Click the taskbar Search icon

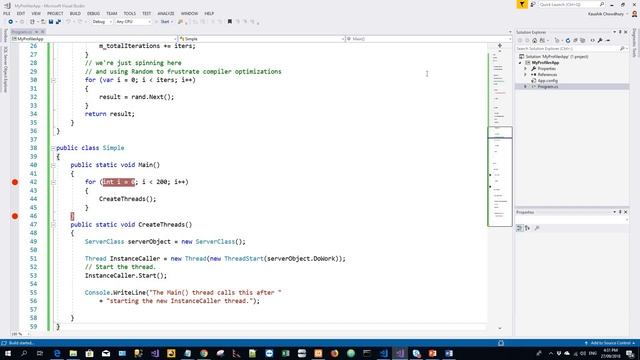24,353
